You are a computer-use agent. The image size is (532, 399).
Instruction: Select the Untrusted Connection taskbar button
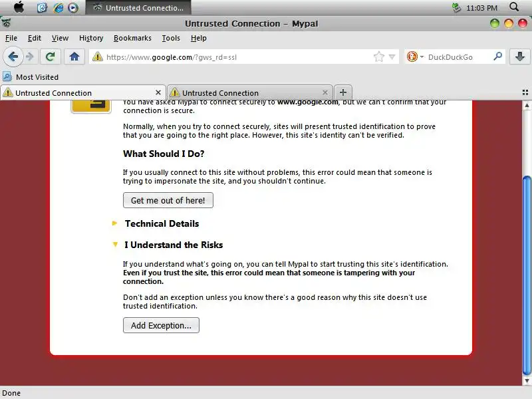click(138, 7)
